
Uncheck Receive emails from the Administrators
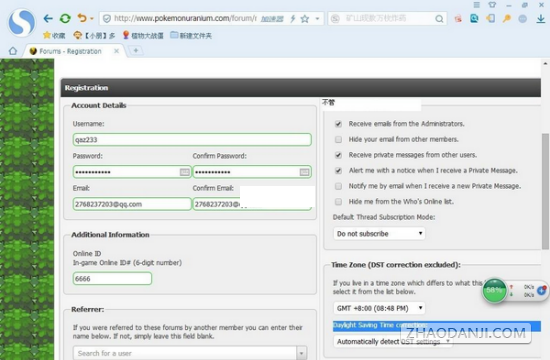click(338, 124)
